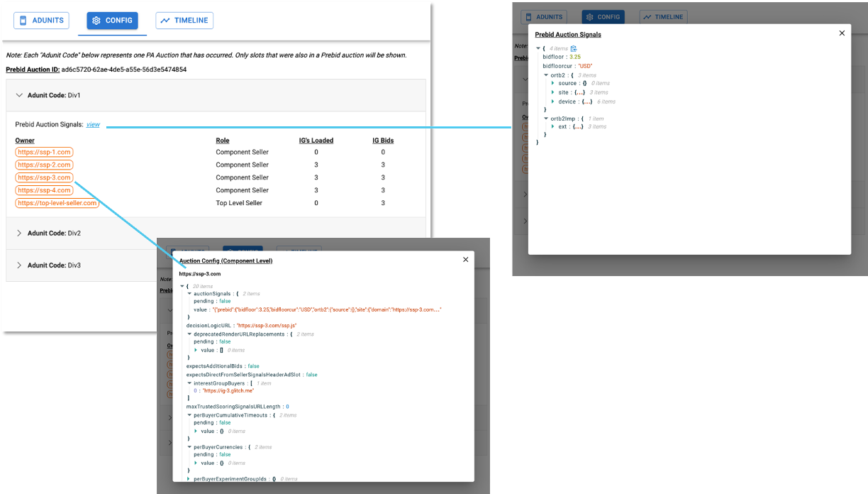This screenshot has width=868, height=494.
Task: Click the https://top-level-seller.com owner chip
Action: click(x=57, y=203)
